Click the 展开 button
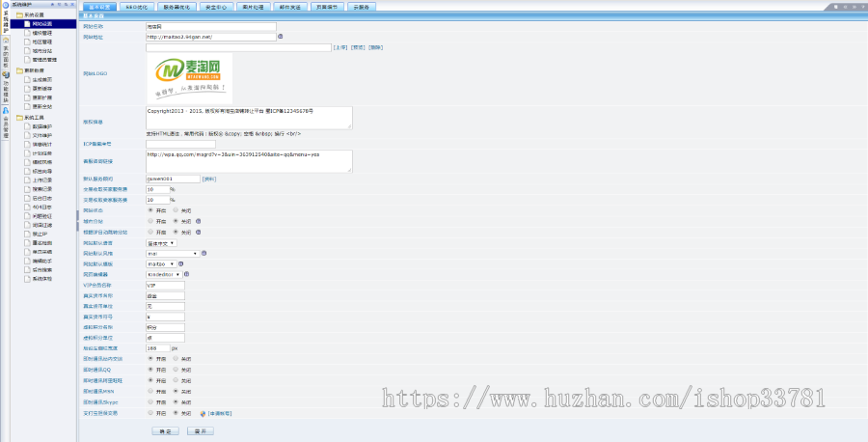The image size is (868, 442). click(201, 431)
